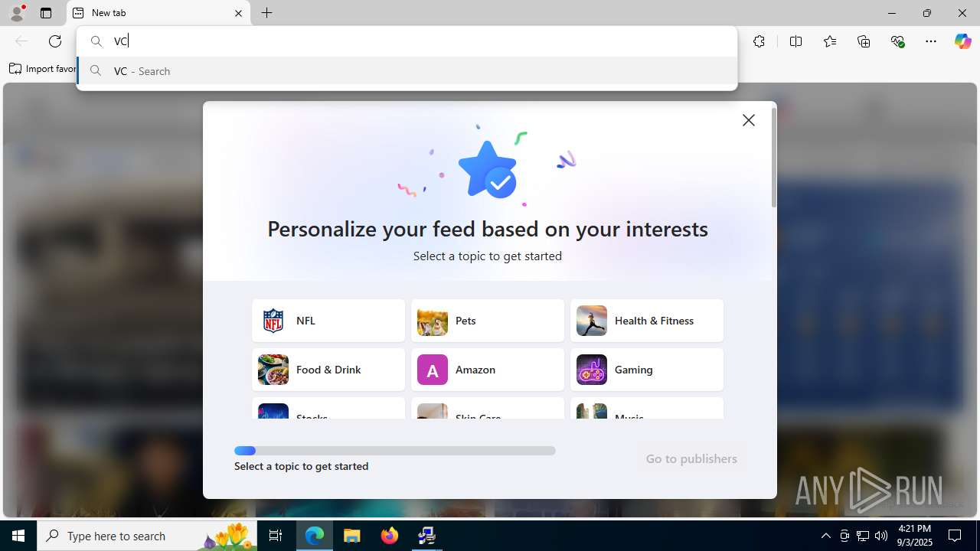Select the Health & Fitness topic
This screenshot has width=980, height=551.
pyautogui.click(x=647, y=321)
